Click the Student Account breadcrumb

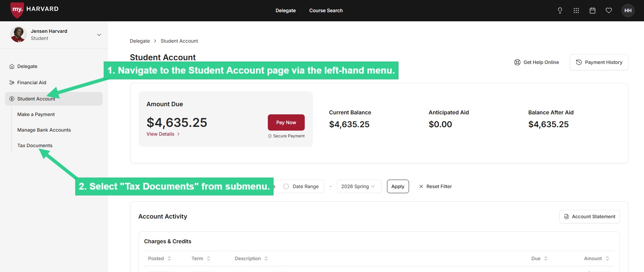pyautogui.click(x=179, y=41)
